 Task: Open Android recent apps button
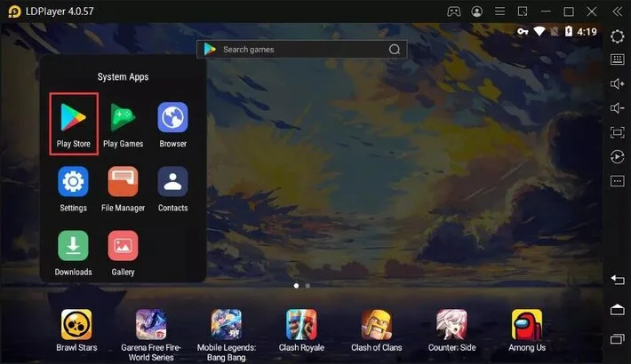pyautogui.click(x=618, y=339)
